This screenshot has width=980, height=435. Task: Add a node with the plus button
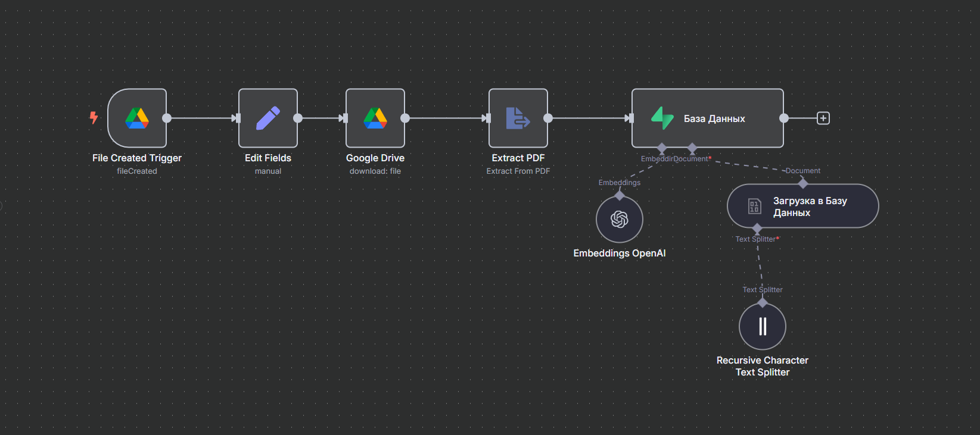(x=823, y=118)
